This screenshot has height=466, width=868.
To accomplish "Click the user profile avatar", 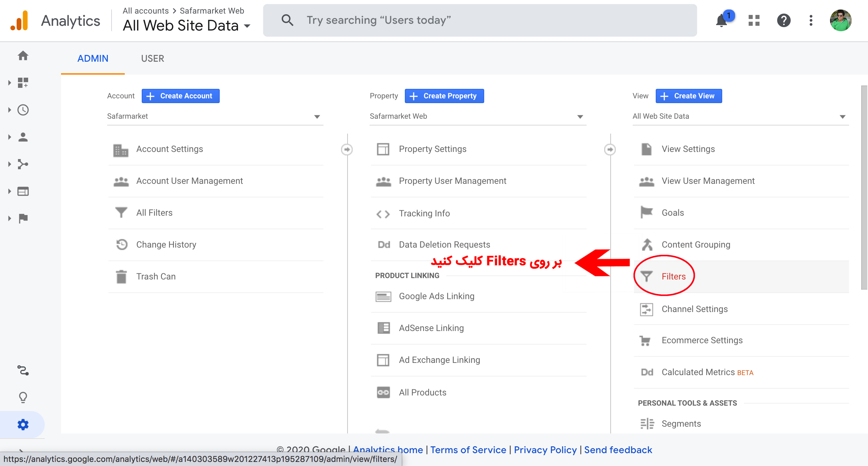I will (841, 20).
